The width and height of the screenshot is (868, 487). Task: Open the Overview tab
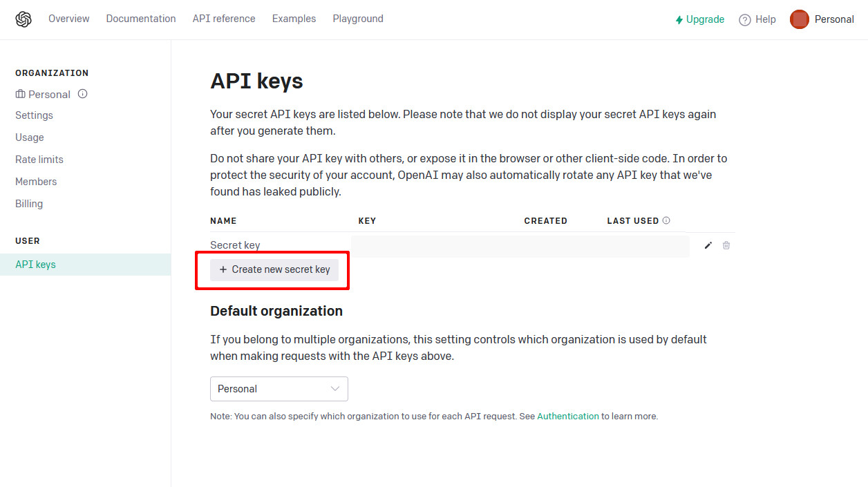tap(68, 19)
